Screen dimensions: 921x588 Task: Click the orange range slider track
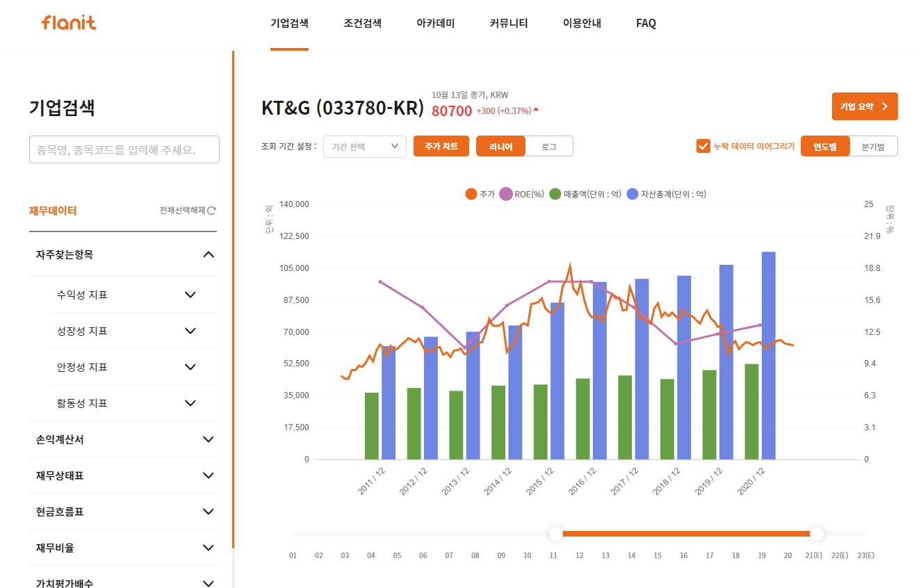pos(686,533)
